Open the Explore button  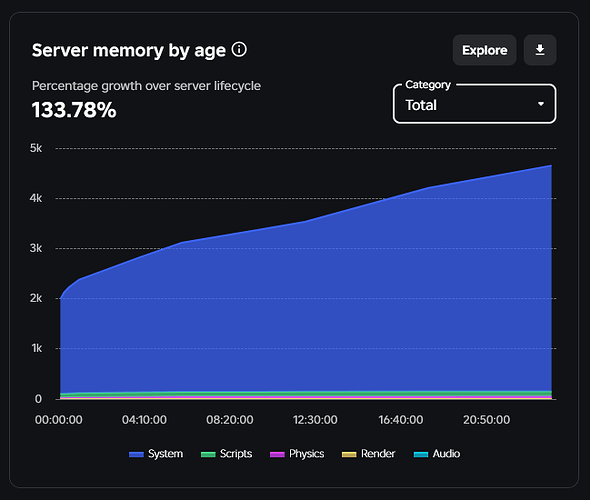(x=484, y=50)
